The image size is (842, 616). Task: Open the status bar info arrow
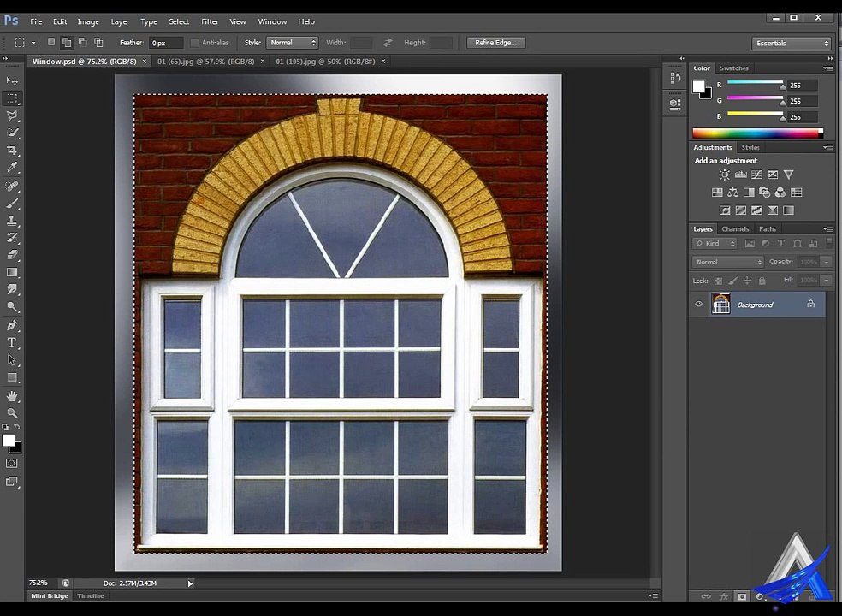coord(190,583)
